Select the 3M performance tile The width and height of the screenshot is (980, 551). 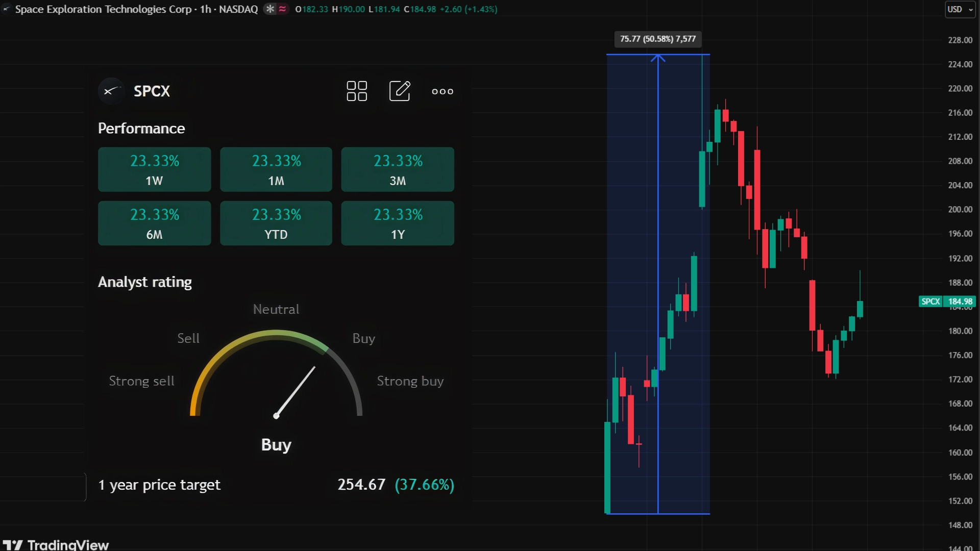click(x=398, y=169)
